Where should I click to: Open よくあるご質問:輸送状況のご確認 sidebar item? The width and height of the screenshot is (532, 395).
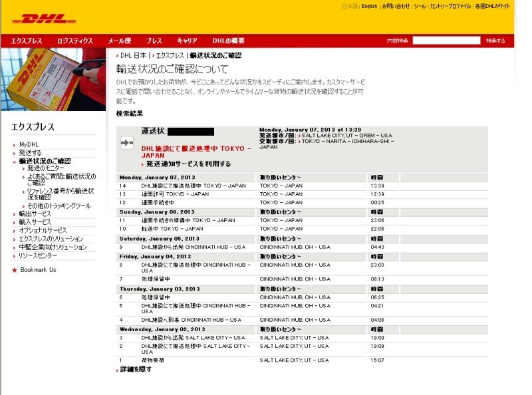(x=61, y=179)
